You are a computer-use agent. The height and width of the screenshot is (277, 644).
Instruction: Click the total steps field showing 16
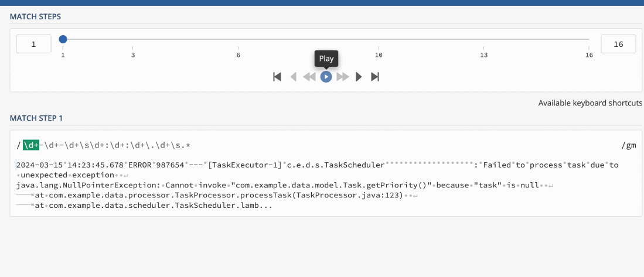click(618, 44)
